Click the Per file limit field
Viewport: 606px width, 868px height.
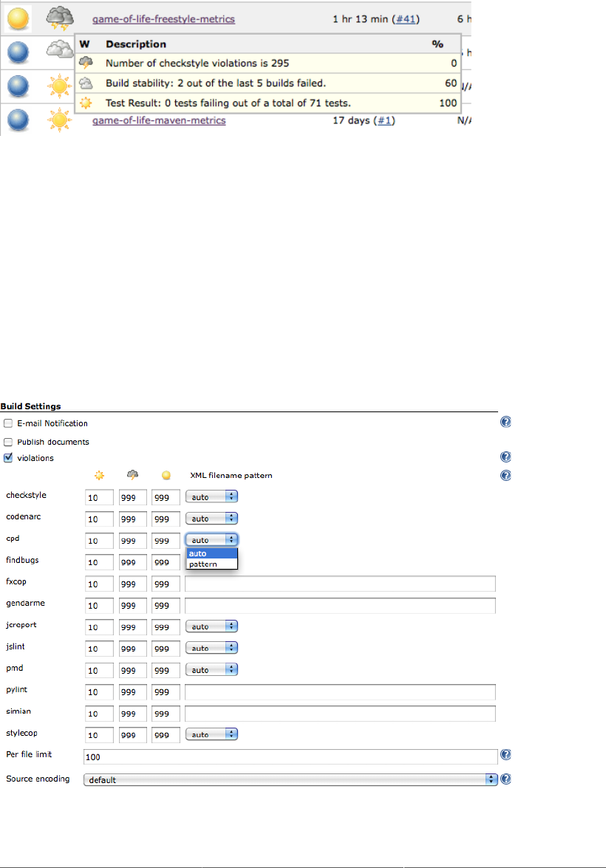tap(290, 756)
